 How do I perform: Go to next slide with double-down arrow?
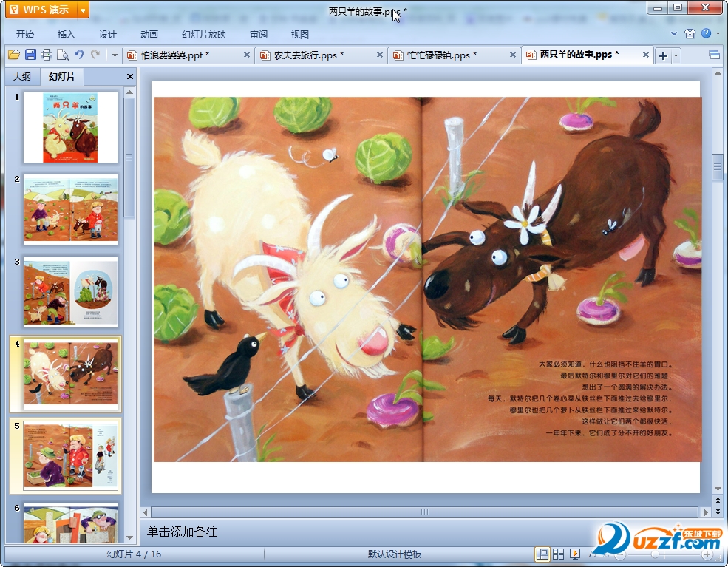[x=718, y=512]
